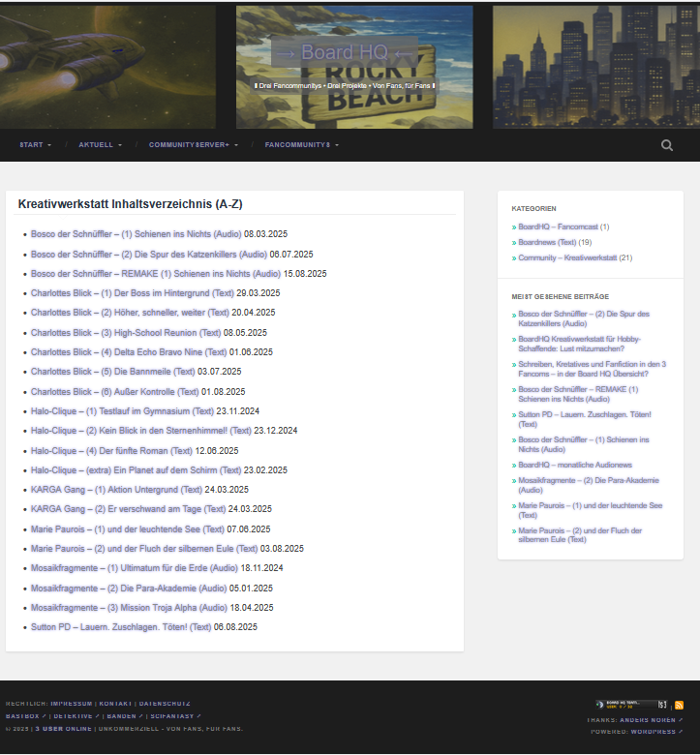The image size is (700, 755).
Task: Open the Impressum footer link
Action: [x=71, y=704]
